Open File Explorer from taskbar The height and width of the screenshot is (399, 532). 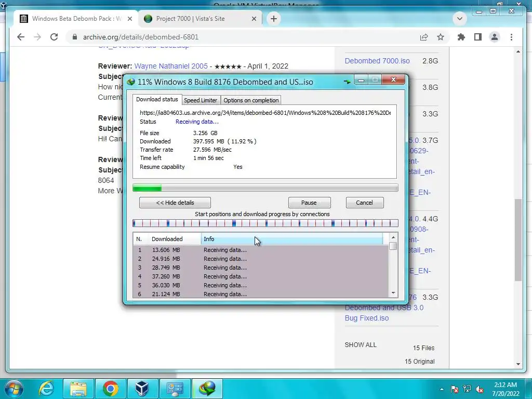click(78, 389)
